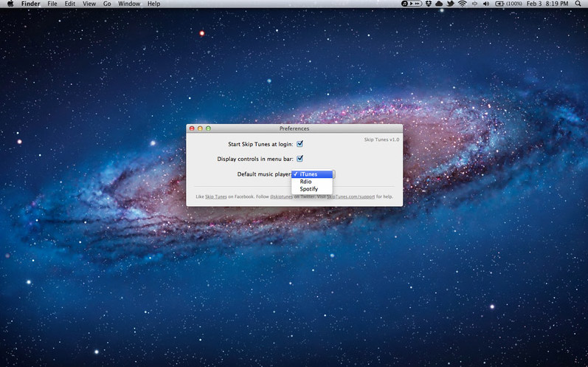Image resolution: width=588 pixels, height=367 pixels.
Task: Click the battery status icon
Action: coord(499,4)
